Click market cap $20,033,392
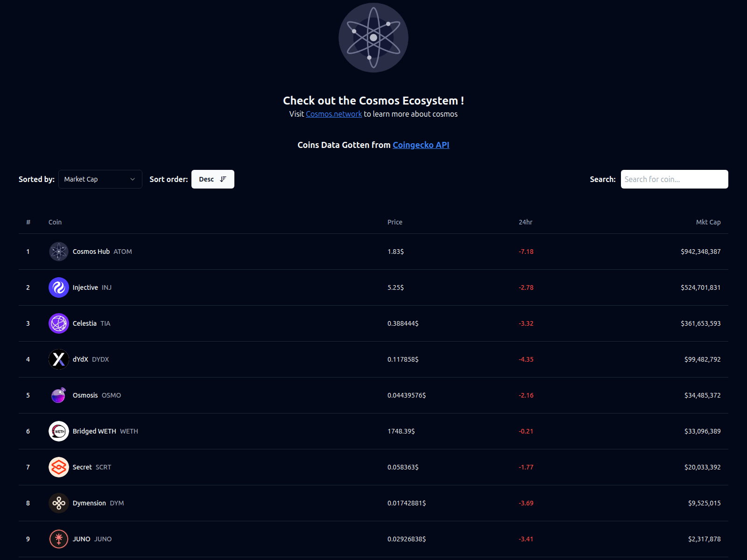Screen dimensions: 747x560 pos(703,467)
